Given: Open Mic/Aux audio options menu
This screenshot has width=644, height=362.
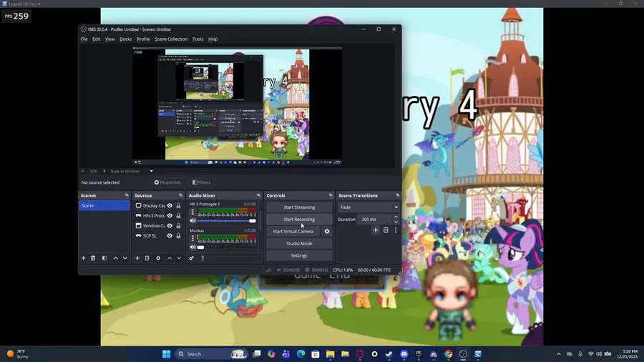Looking at the screenshot, I should [x=192, y=238].
